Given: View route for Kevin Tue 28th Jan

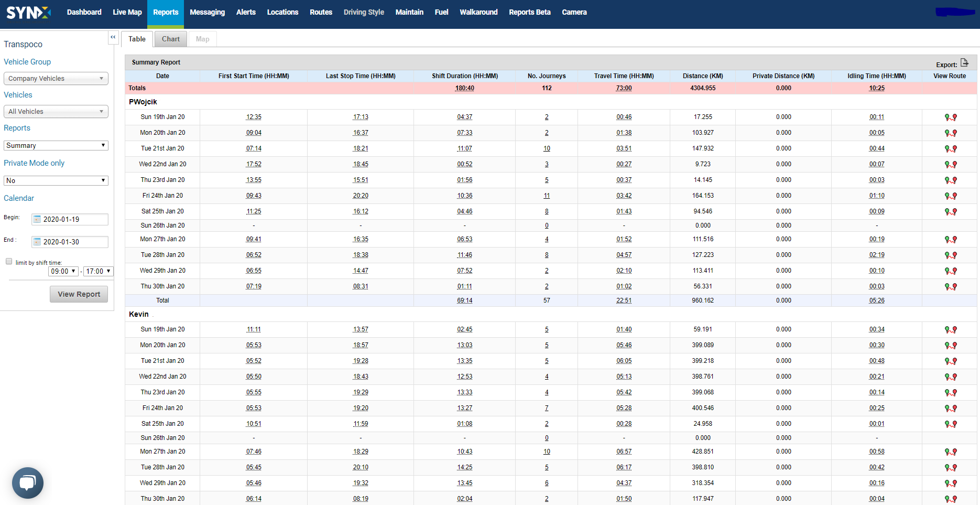Looking at the screenshot, I should tap(951, 468).
